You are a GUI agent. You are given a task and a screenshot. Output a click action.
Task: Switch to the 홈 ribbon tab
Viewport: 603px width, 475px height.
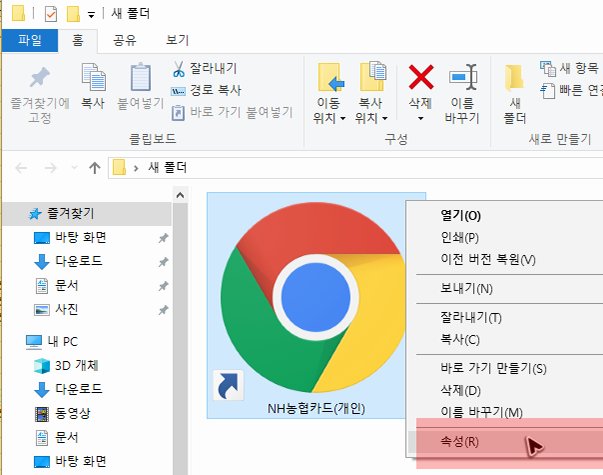click(x=78, y=40)
